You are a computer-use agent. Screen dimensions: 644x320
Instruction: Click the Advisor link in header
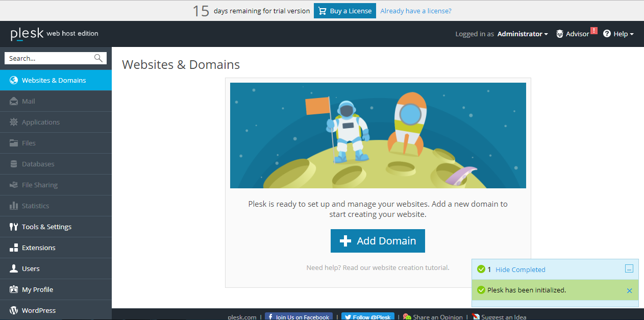tap(577, 34)
